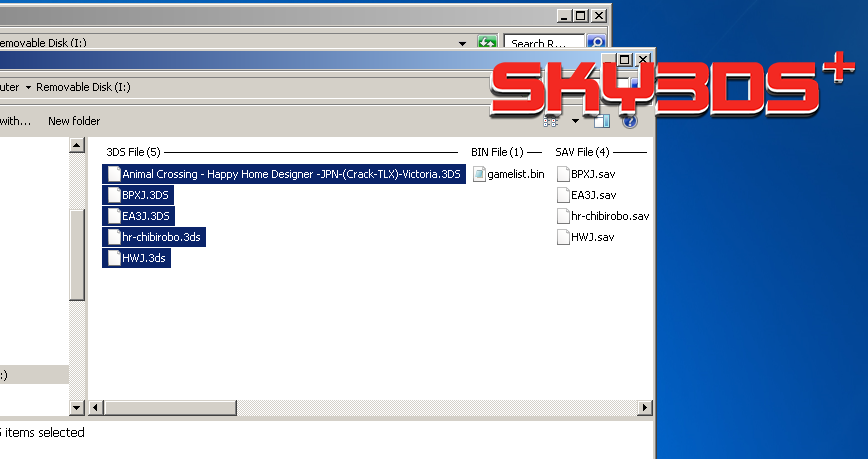Maximize the front Explorer window
This screenshot has width=868, height=459.
click(x=625, y=59)
